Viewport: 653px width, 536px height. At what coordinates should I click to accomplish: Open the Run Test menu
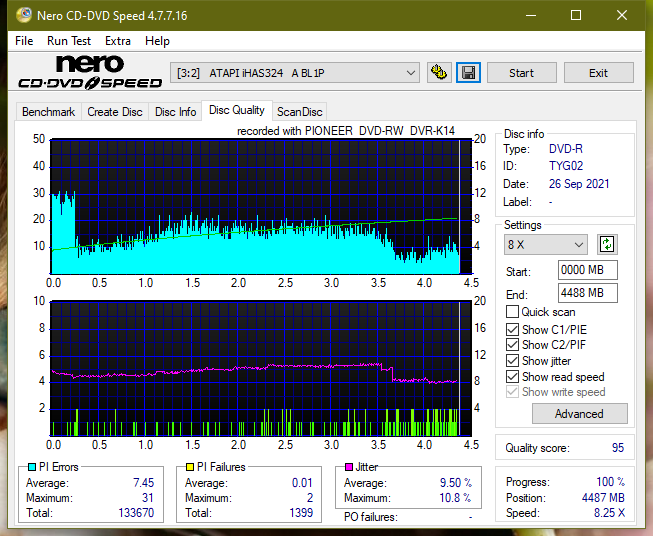click(x=69, y=41)
